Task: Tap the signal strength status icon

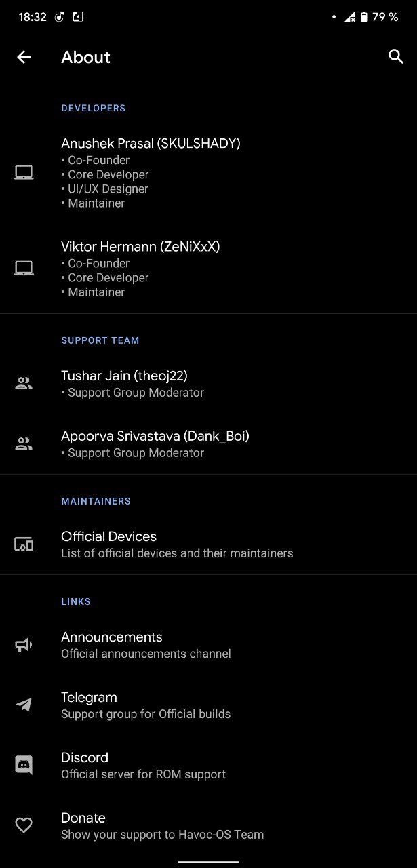Action: pyautogui.click(x=350, y=17)
